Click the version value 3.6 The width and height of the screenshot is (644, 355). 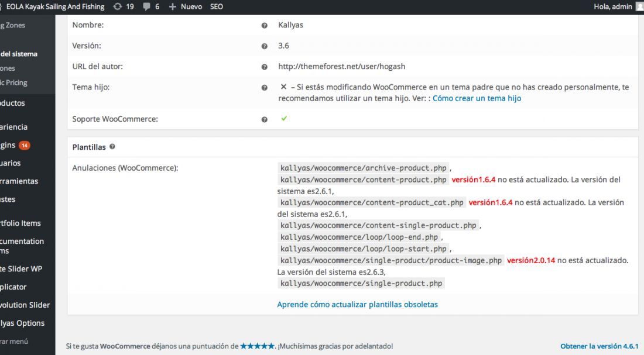(x=283, y=46)
